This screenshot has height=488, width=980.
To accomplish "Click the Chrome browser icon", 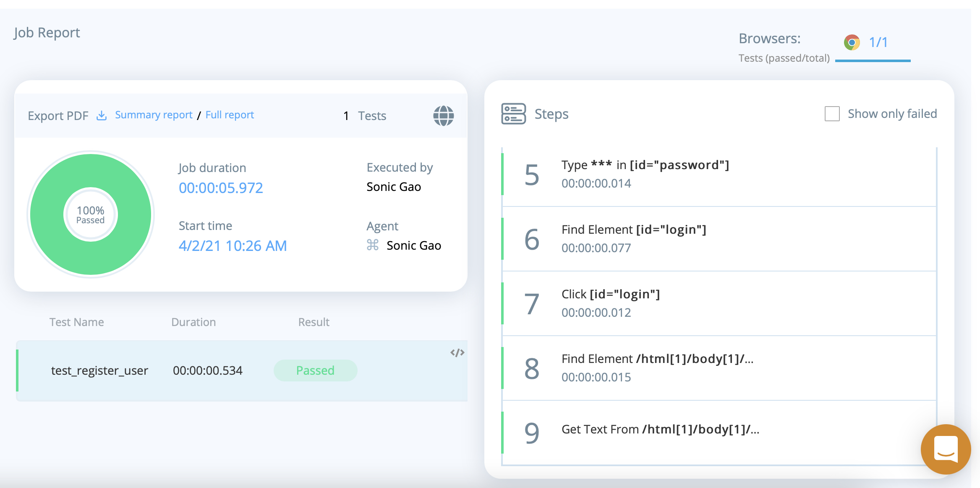I will coord(852,42).
